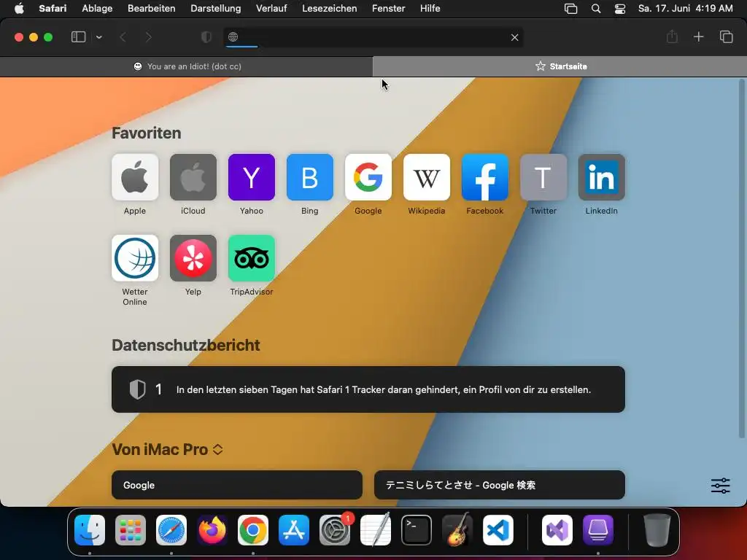Open the Apple logo system menu
747x560 pixels.
pyautogui.click(x=19, y=9)
